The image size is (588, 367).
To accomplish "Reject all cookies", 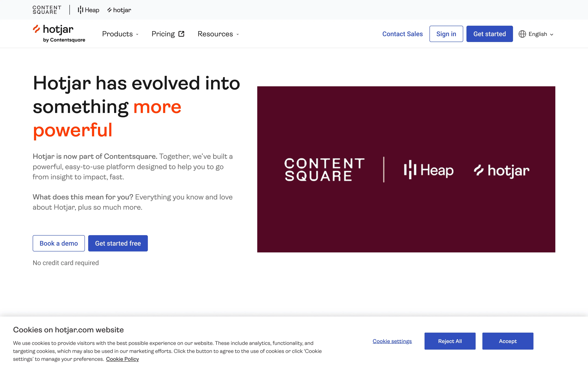I will pyautogui.click(x=450, y=341).
